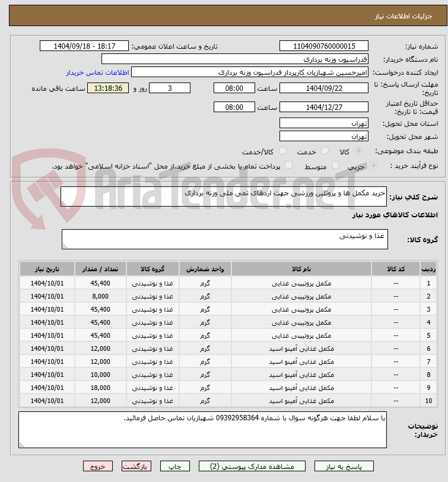Image resolution: width=448 pixels, height=482 pixels.
Task: Click the پاسخ به نیاز button
Action: pyautogui.click(x=344, y=466)
